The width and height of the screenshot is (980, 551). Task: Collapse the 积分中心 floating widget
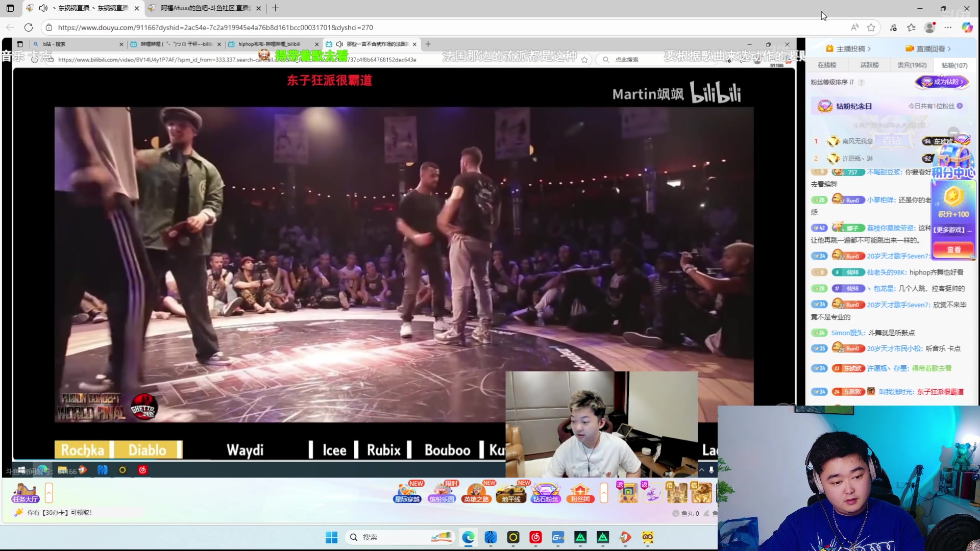(953, 132)
